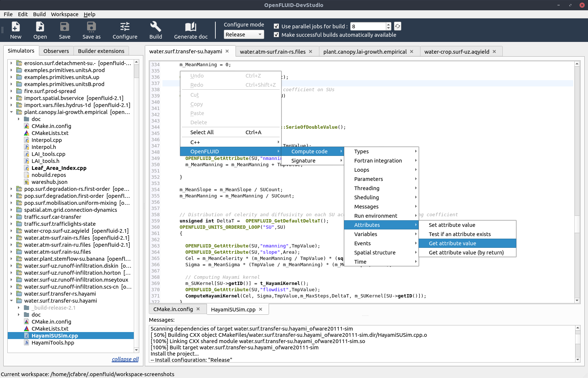
Task: Toggle Use parallel jobs for build checkbox
Action: point(276,26)
